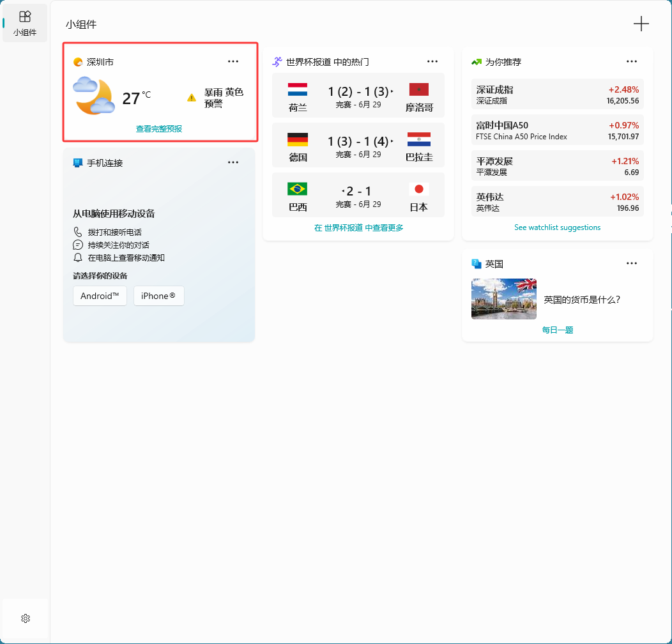Click the yellow warning triangle icon
This screenshot has width=672, height=644.
pyautogui.click(x=192, y=98)
